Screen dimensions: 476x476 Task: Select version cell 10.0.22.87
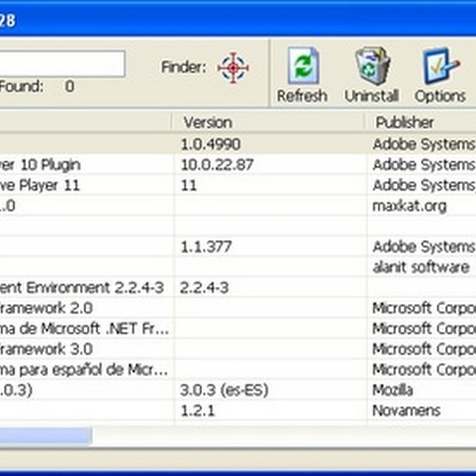click(217, 165)
